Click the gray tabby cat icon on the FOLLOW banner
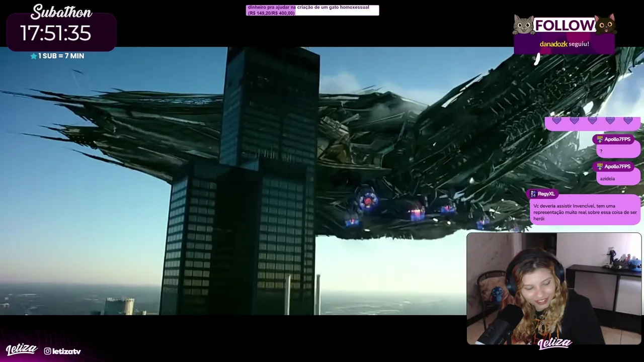 [x=523, y=25]
